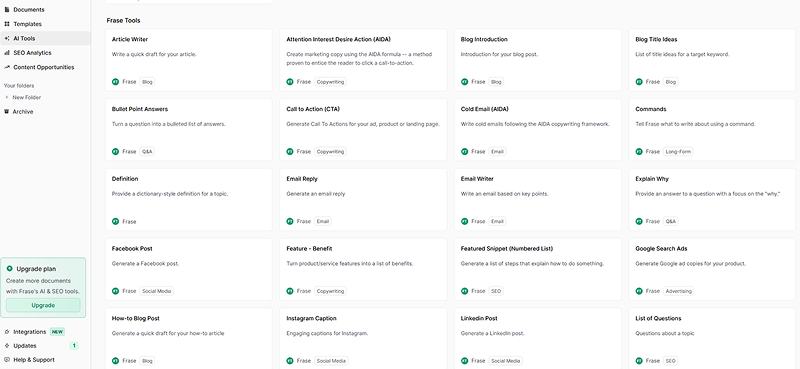Viewport: 800px width, 369px height.
Task: Open the Bullet Point Answers tool
Action: point(189,130)
